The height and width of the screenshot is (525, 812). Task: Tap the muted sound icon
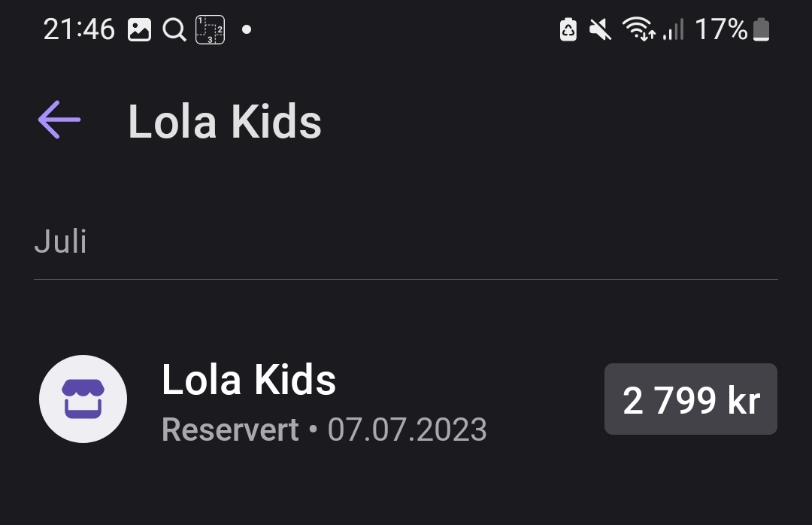[601, 29]
